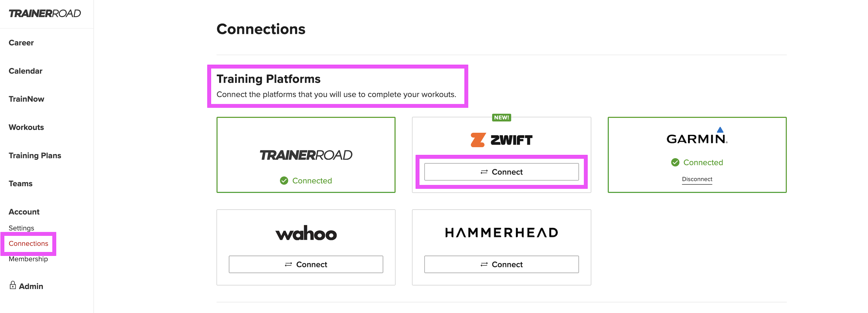This screenshot has height=313, width=868.
Task: Select the Connections sidebar link
Action: [x=28, y=244]
